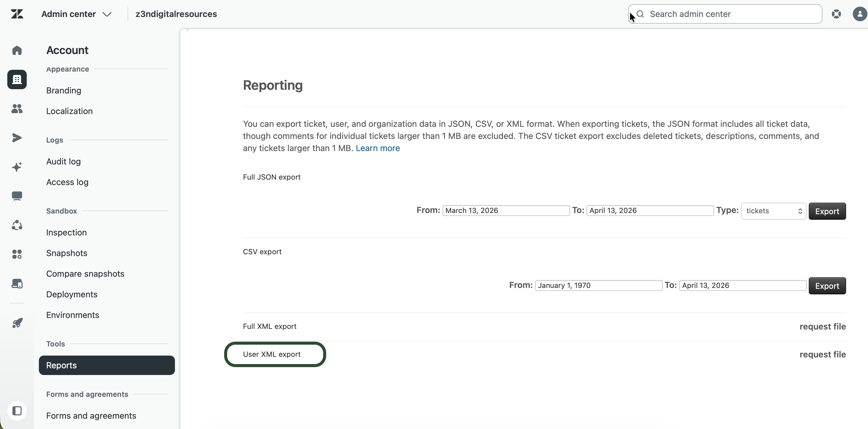Click the Zendesk logo
Screen dimensions: 868x429
click(17, 14)
